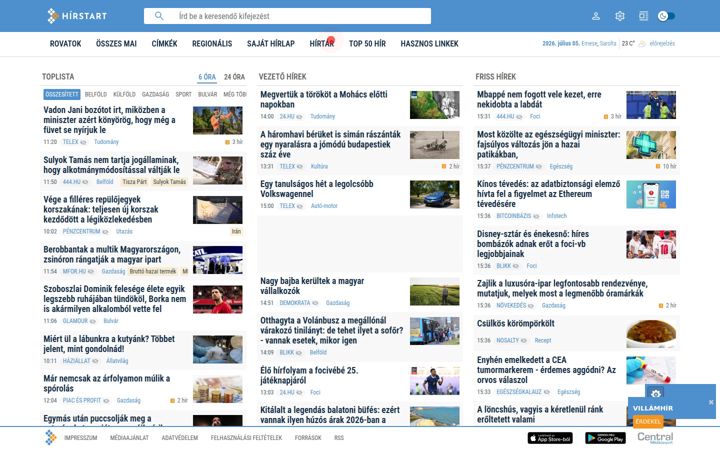Viewport: 720px width, 450px height.
Task: Open the TOP 50 HÍR page
Action: pos(367,44)
